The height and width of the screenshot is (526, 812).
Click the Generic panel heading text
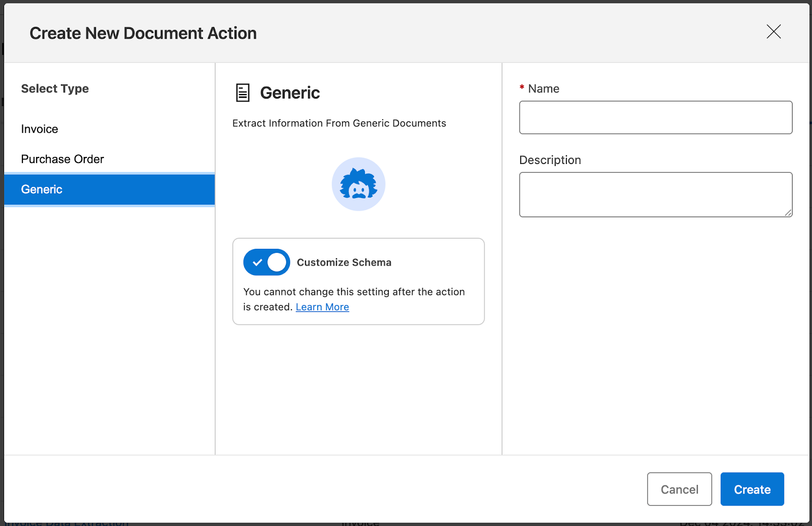(290, 92)
